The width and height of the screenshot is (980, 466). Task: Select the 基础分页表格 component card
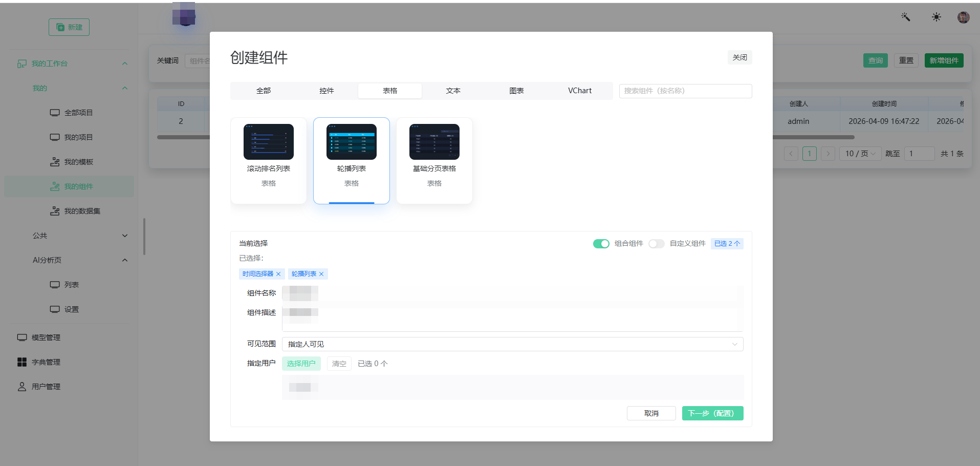pyautogui.click(x=434, y=161)
